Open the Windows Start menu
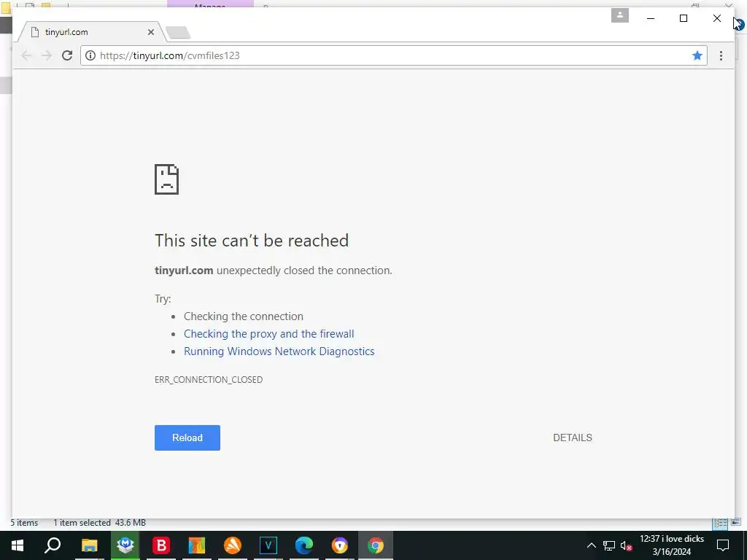 point(18,545)
